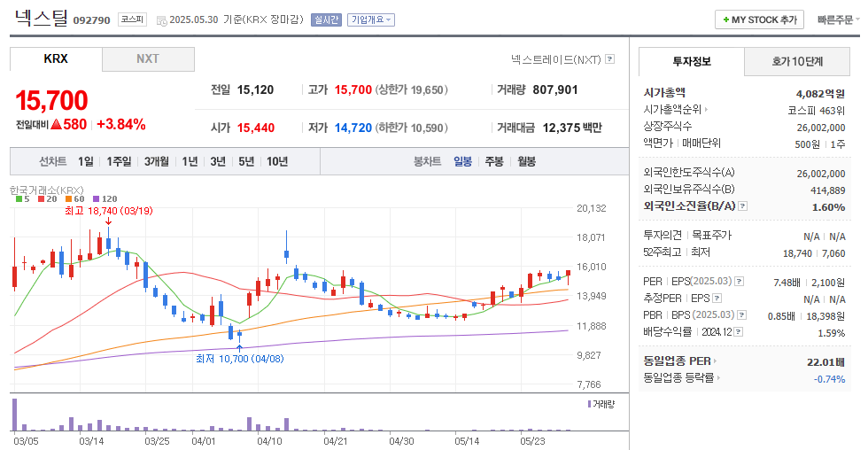The width and height of the screenshot is (868, 450).
Task: Click 외국인보유주식수(B) value 414,889
Action: click(x=827, y=190)
